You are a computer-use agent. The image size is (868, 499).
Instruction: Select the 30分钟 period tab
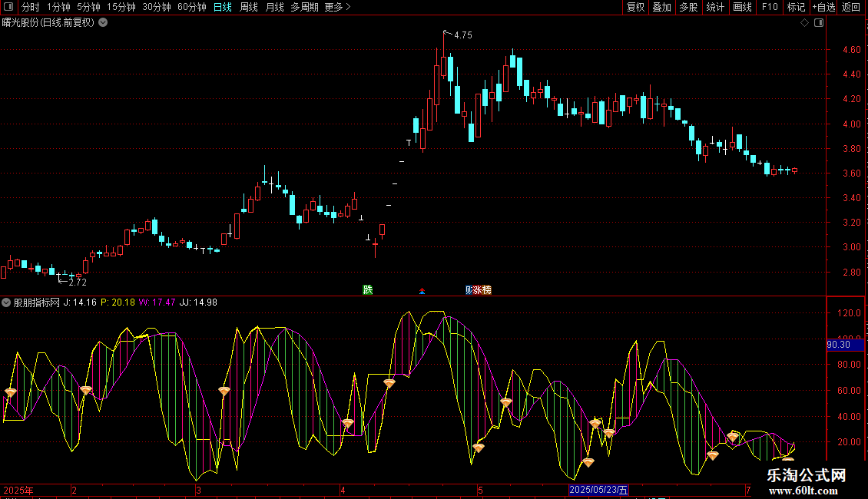tap(156, 7)
